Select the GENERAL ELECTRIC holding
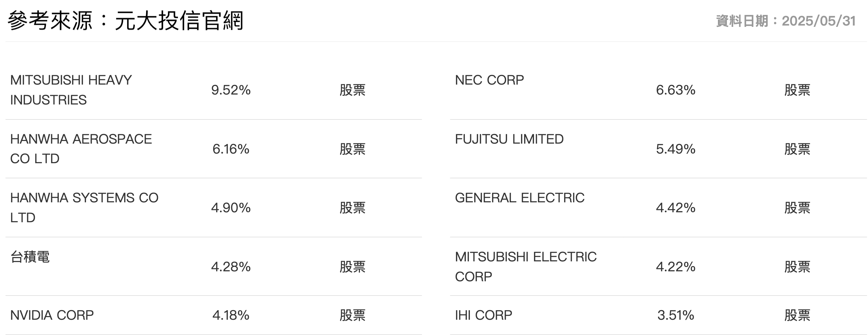The image size is (868, 335). click(658, 208)
